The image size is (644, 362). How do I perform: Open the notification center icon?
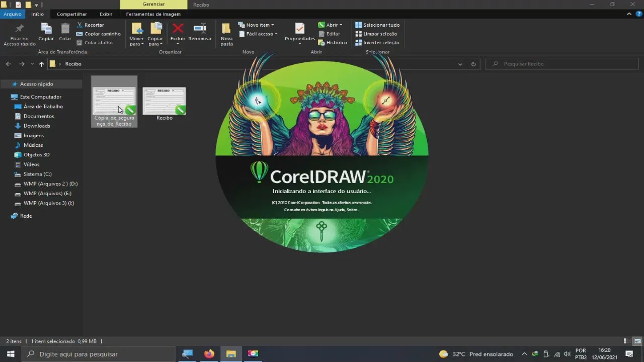pyautogui.click(x=629, y=354)
